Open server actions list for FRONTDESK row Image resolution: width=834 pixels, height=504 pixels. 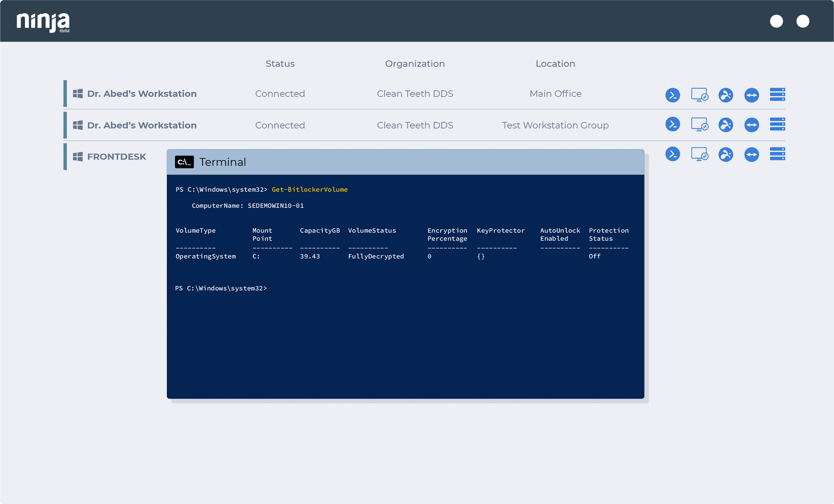point(777,154)
